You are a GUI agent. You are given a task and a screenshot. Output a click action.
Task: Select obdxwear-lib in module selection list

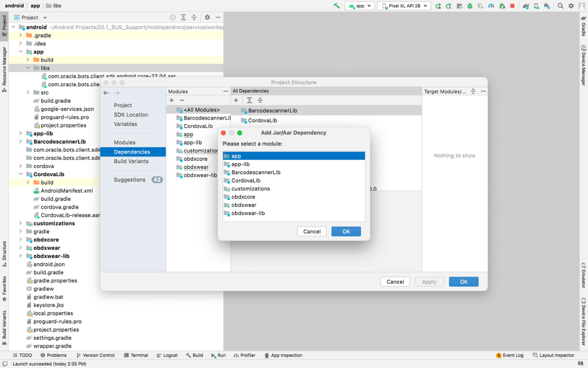click(294, 213)
